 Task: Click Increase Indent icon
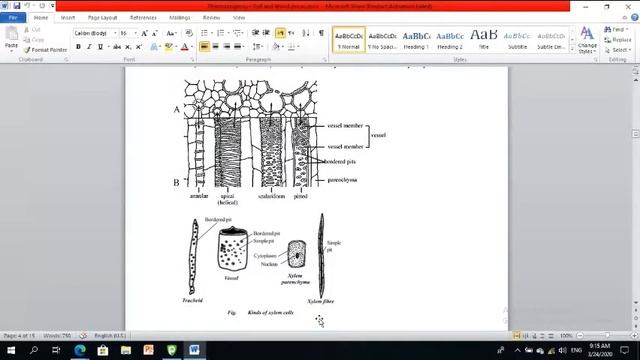click(266, 33)
